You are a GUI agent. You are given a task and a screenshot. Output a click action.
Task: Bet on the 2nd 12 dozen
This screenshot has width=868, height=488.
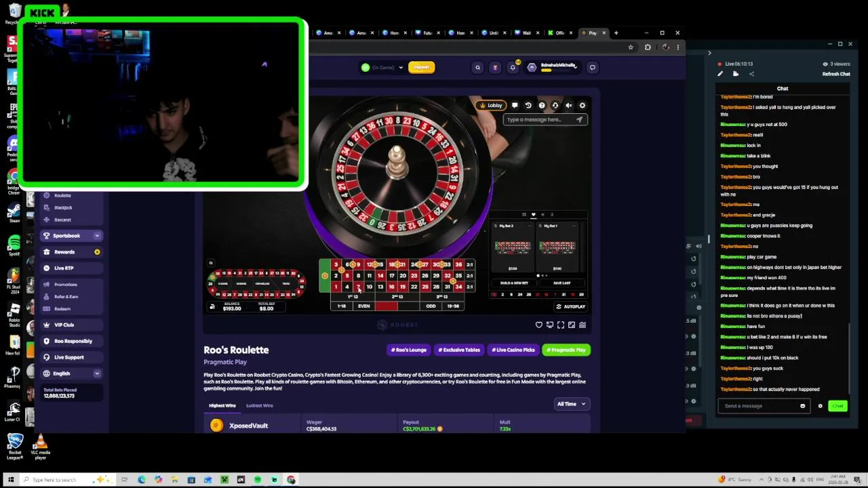(397, 296)
